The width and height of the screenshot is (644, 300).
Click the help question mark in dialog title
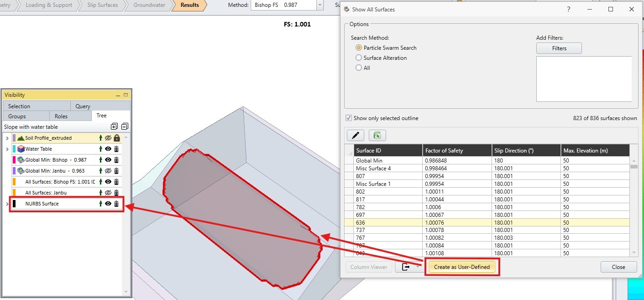pos(569,9)
